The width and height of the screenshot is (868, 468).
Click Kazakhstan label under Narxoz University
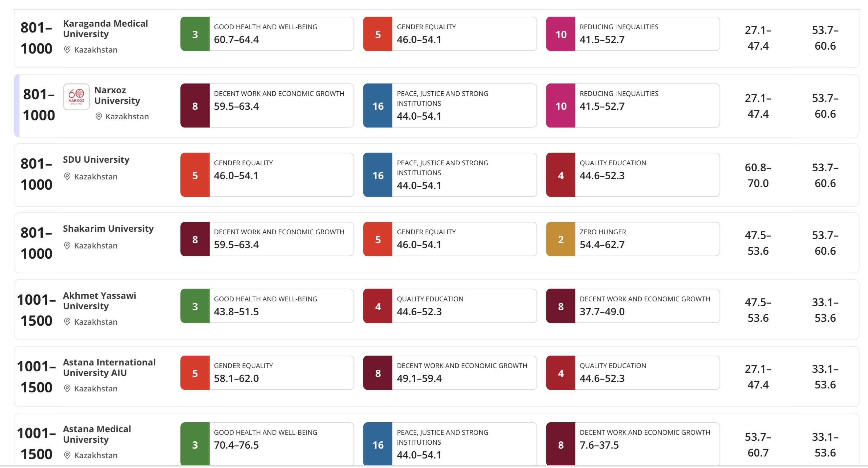coord(127,116)
